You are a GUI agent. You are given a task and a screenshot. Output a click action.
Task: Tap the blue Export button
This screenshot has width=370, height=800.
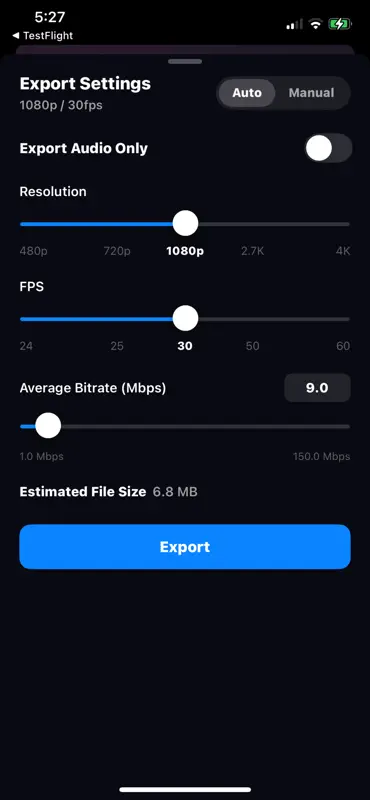pos(185,547)
